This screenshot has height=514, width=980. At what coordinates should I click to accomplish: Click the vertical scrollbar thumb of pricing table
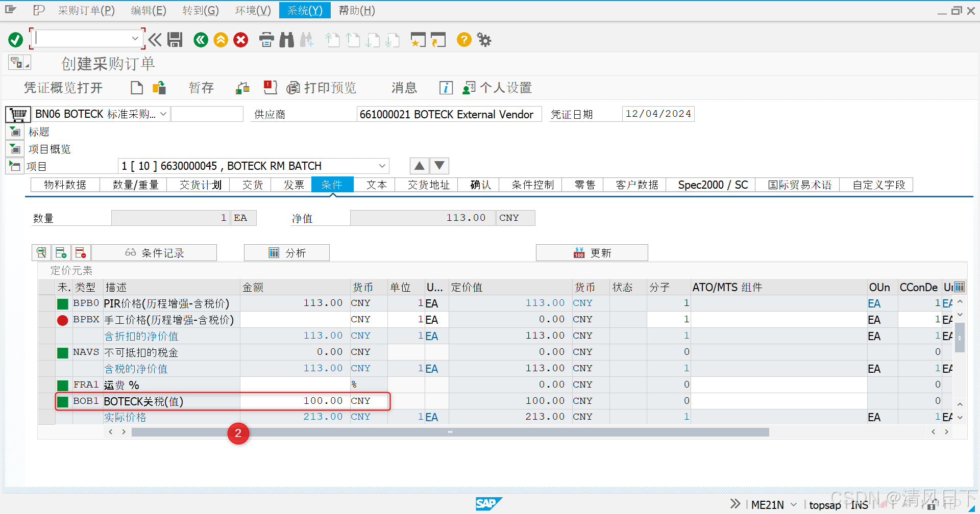pos(960,337)
